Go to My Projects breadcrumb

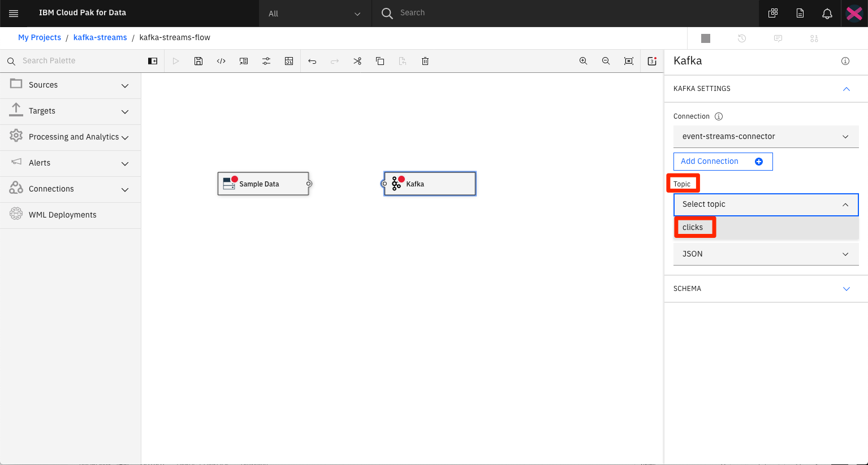(x=40, y=37)
